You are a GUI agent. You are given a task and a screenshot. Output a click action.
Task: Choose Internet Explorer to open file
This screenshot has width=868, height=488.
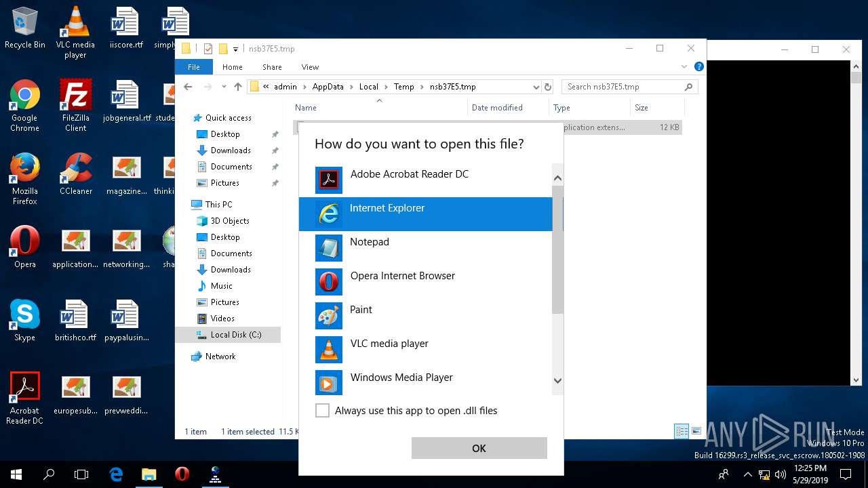point(425,214)
